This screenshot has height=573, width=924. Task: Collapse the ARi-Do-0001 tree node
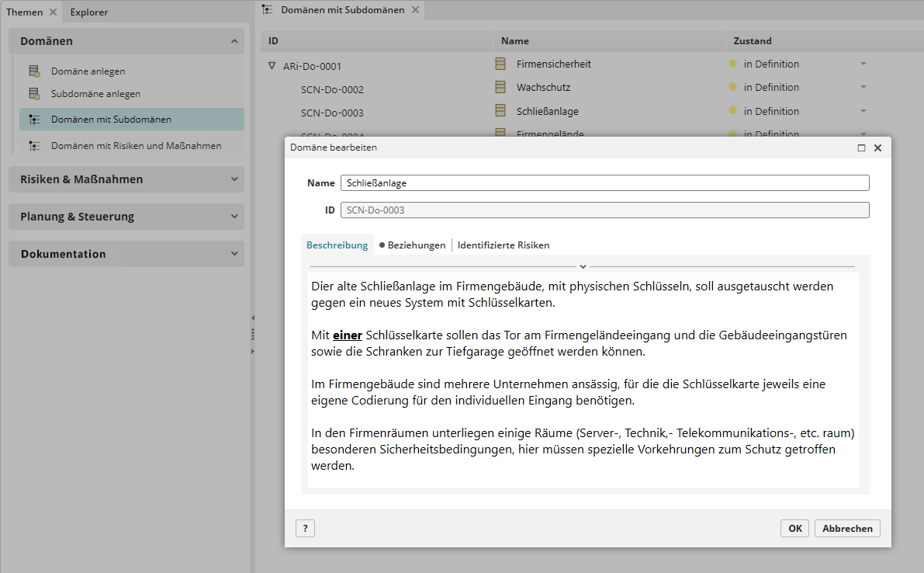pos(272,66)
